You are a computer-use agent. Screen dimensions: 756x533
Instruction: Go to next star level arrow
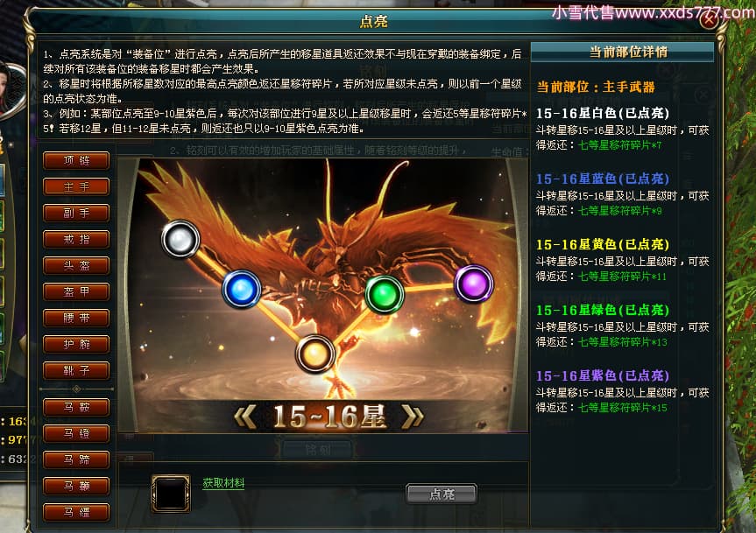(x=413, y=417)
